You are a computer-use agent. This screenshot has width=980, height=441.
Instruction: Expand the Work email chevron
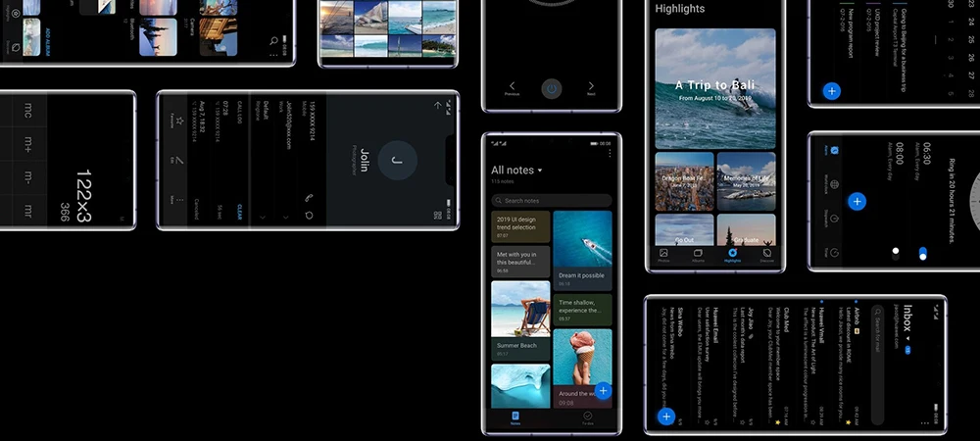pyautogui.click(x=286, y=217)
